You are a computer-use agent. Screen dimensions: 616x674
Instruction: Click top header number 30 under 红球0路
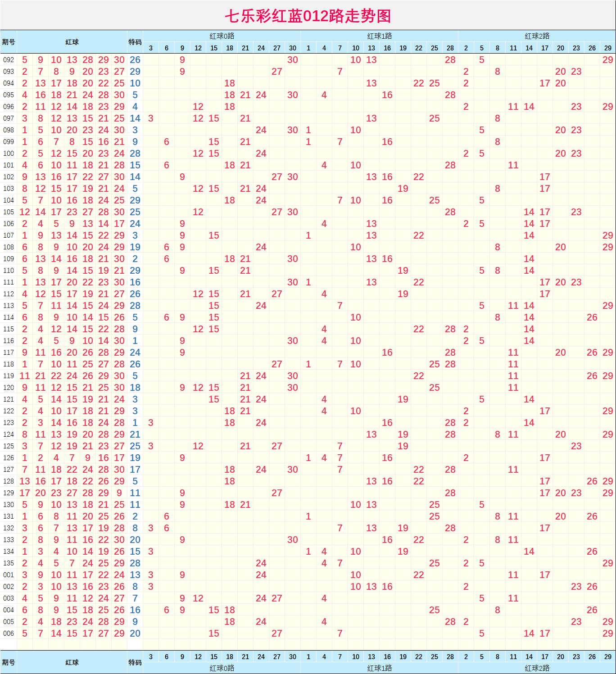(293, 48)
